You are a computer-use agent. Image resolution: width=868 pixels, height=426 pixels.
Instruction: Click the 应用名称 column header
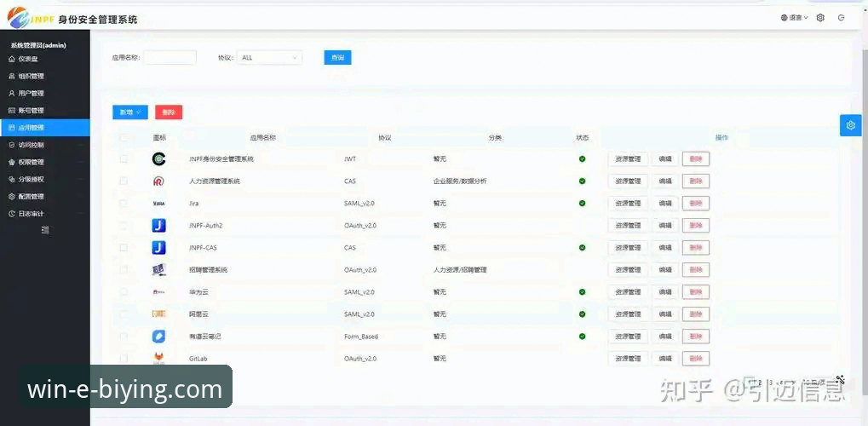[263, 137]
